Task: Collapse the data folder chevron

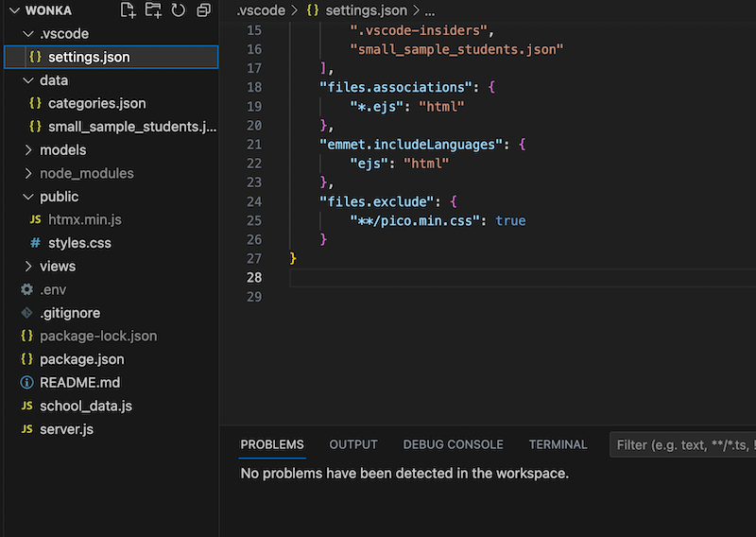Action: [28, 80]
